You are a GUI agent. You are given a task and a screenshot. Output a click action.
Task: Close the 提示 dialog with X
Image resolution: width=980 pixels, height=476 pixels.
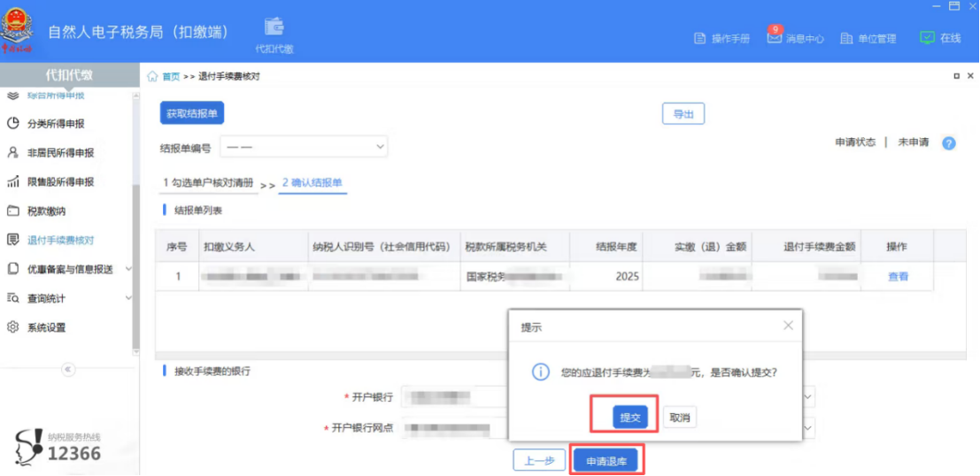pyautogui.click(x=788, y=326)
